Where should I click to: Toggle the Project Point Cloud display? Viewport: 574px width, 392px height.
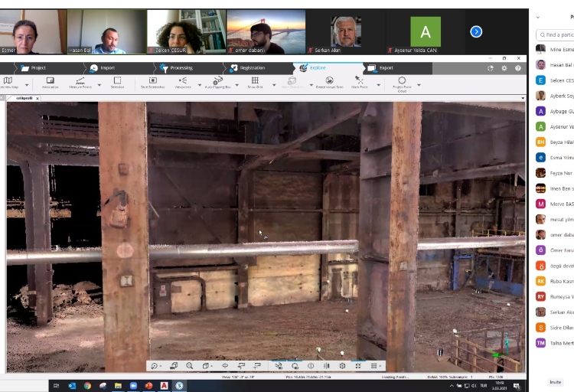(401, 82)
